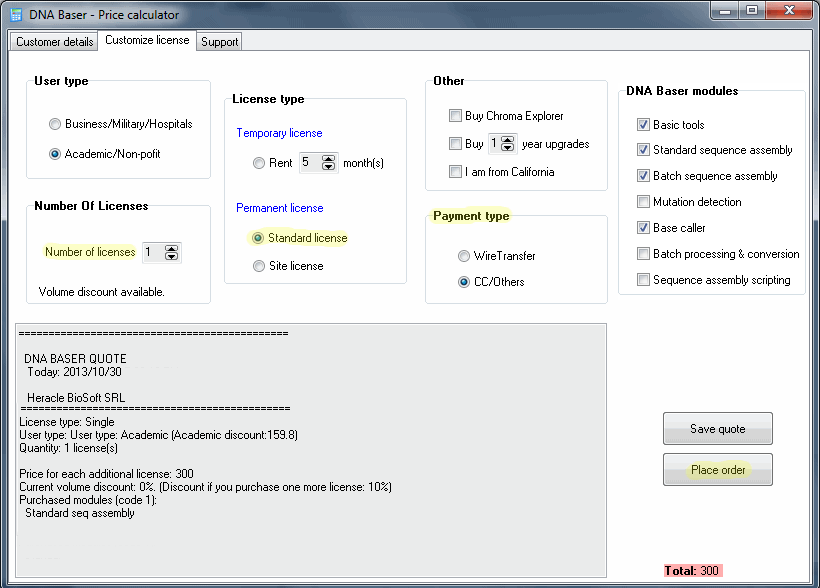Click the Temporary license heading

tap(279, 133)
